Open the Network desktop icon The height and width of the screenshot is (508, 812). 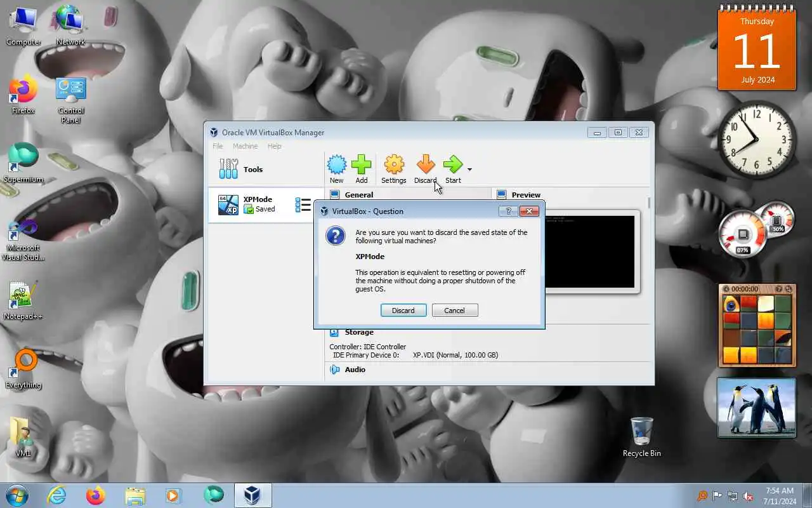click(70, 26)
